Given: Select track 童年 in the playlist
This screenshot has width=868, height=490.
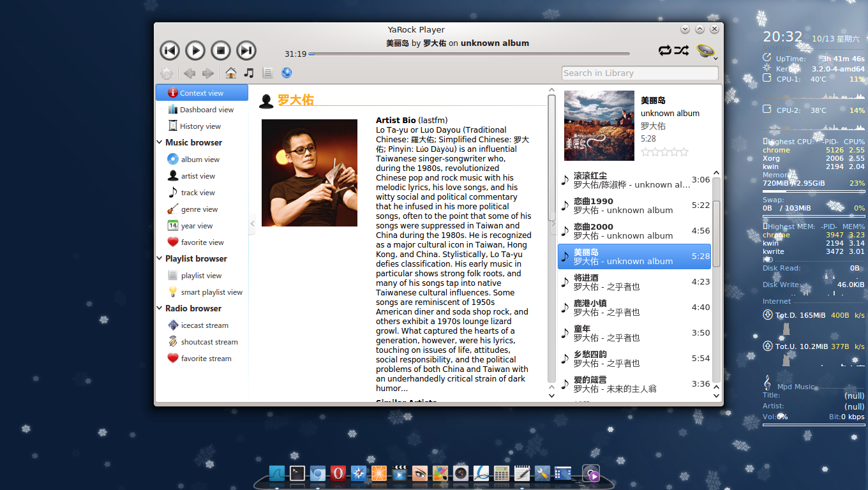Looking at the screenshot, I should 634,333.
